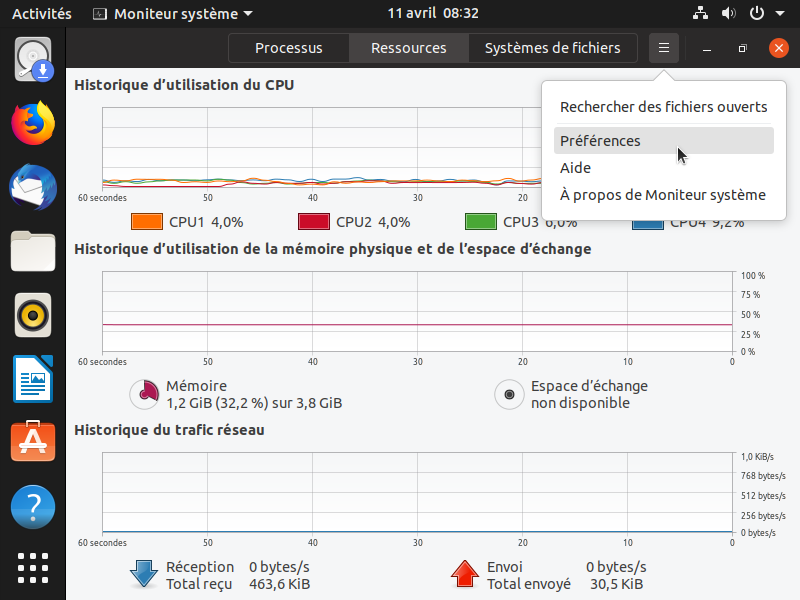Expand the Moniteur système app menu
800x600 pixels.
(x=172, y=14)
